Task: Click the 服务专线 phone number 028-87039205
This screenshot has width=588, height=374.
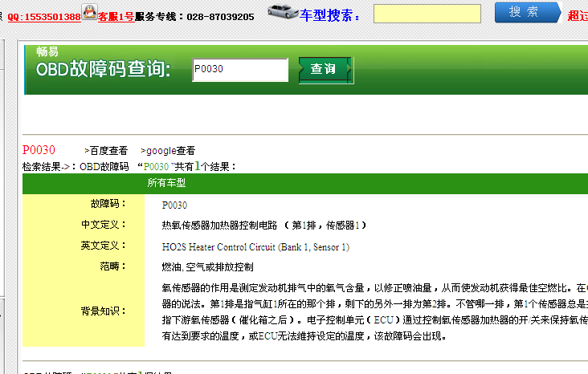Action: (220, 17)
